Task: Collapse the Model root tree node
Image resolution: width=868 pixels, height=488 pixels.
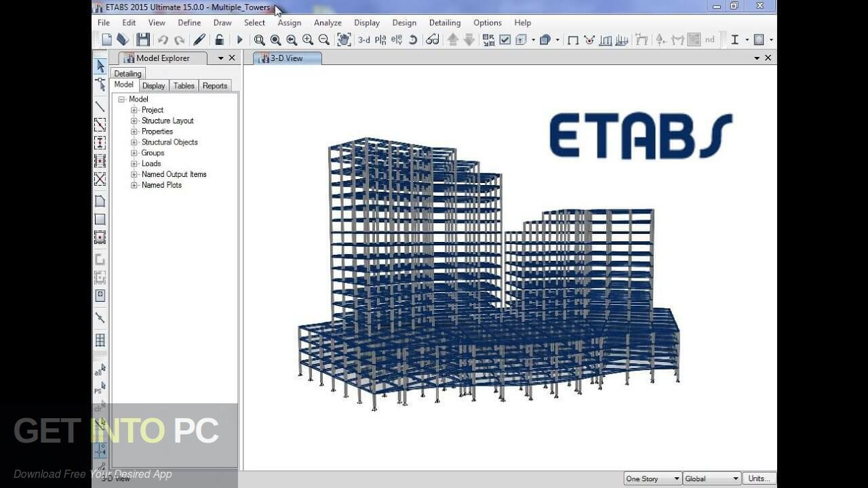Action: pos(122,99)
